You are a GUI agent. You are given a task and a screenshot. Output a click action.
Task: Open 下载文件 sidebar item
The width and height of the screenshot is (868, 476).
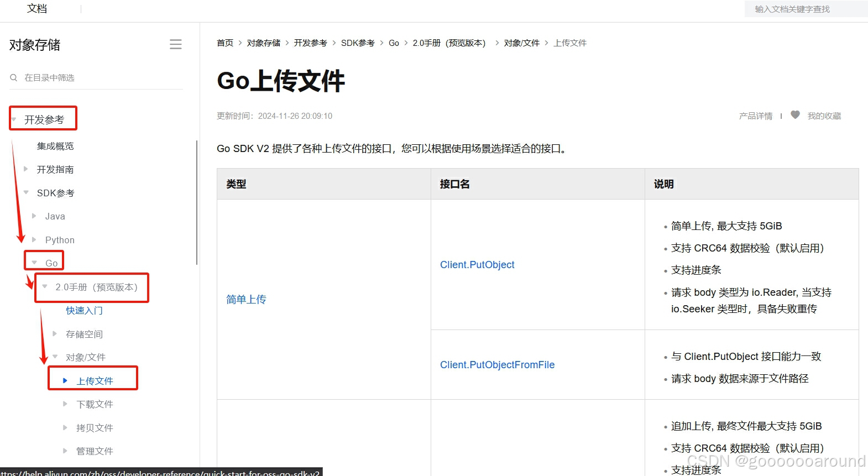pos(95,404)
